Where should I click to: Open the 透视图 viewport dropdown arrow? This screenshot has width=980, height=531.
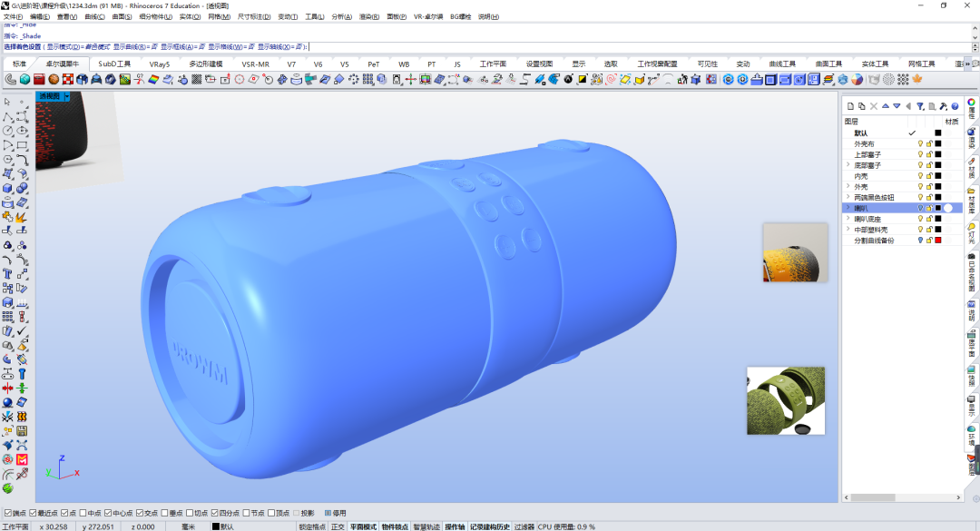coord(66,96)
